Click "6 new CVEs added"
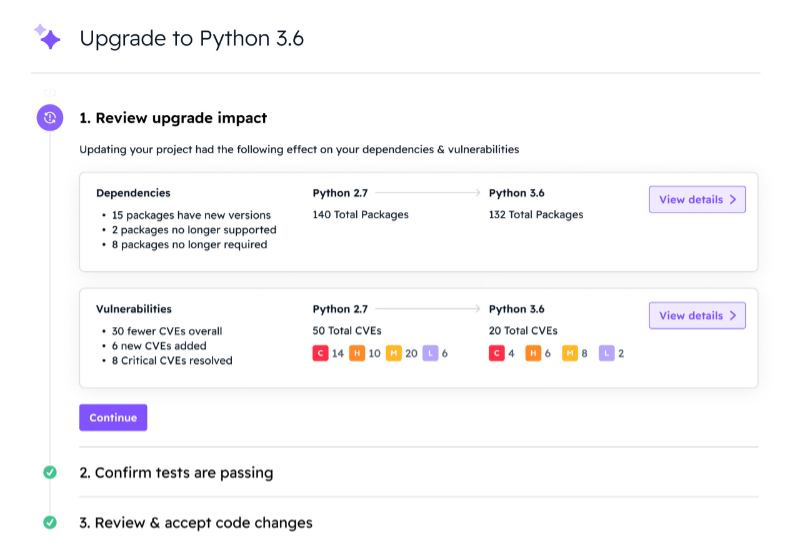800x559 pixels. (x=159, y=346)
